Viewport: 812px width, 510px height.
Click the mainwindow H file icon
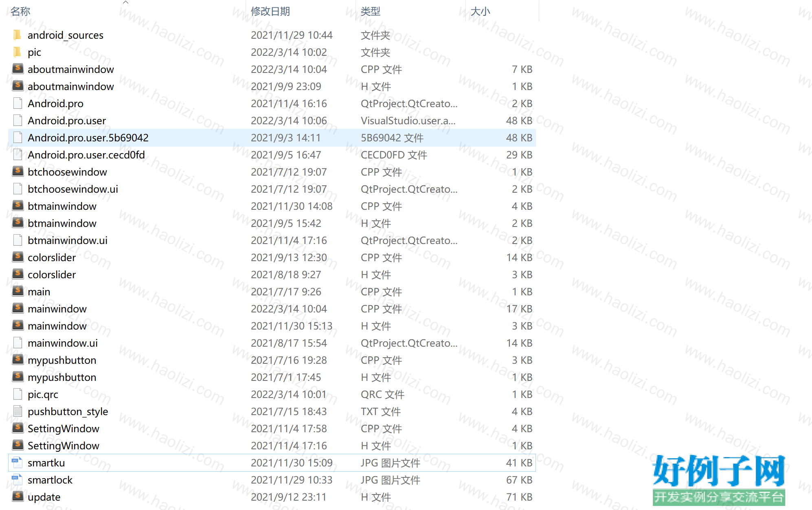[18, 326]
